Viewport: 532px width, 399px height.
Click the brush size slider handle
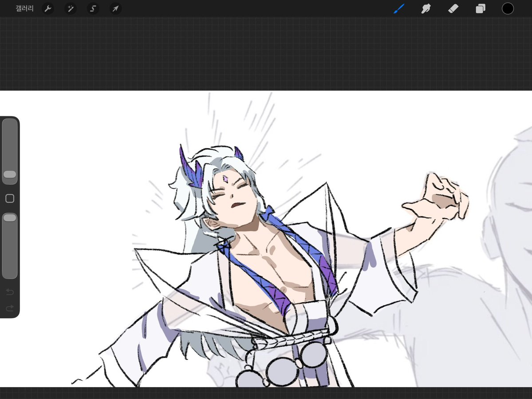[10, 174]
